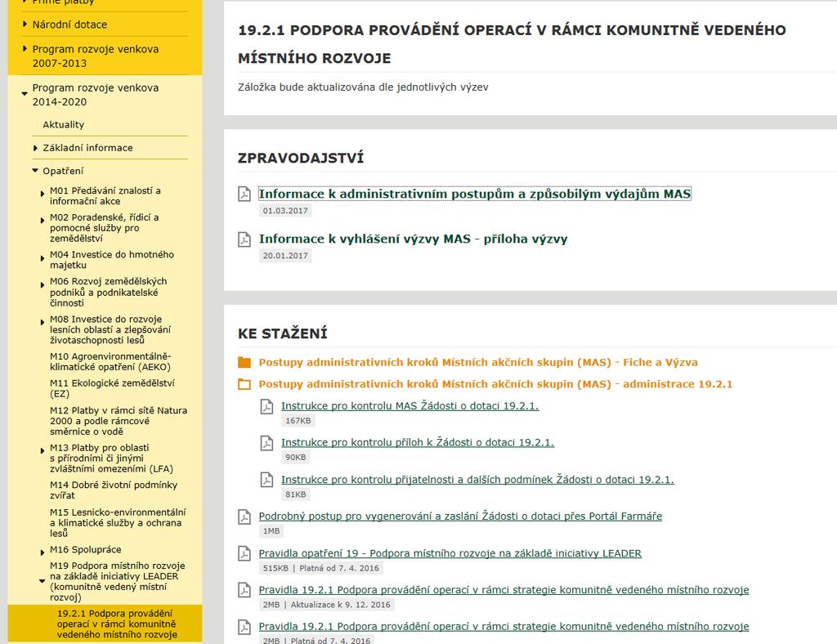Screen dimensions: 837x644
Task: Open M04 Investice do hmotného majetku
Action: [x=112, y=260]
